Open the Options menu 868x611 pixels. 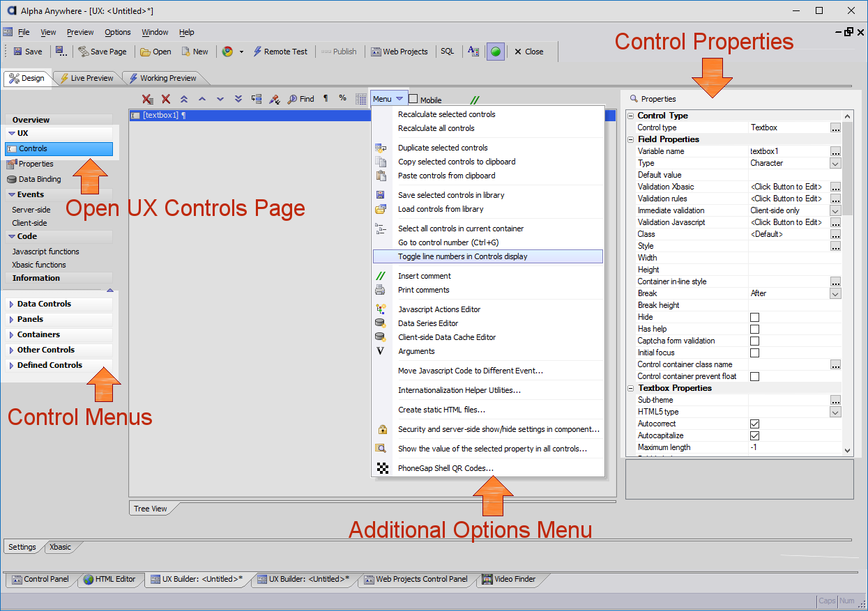(118, 32)
